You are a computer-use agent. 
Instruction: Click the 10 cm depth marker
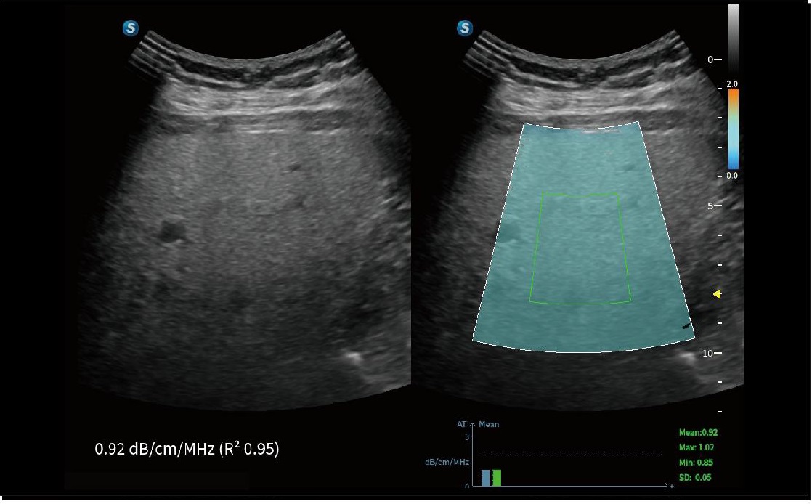point(712,353)
